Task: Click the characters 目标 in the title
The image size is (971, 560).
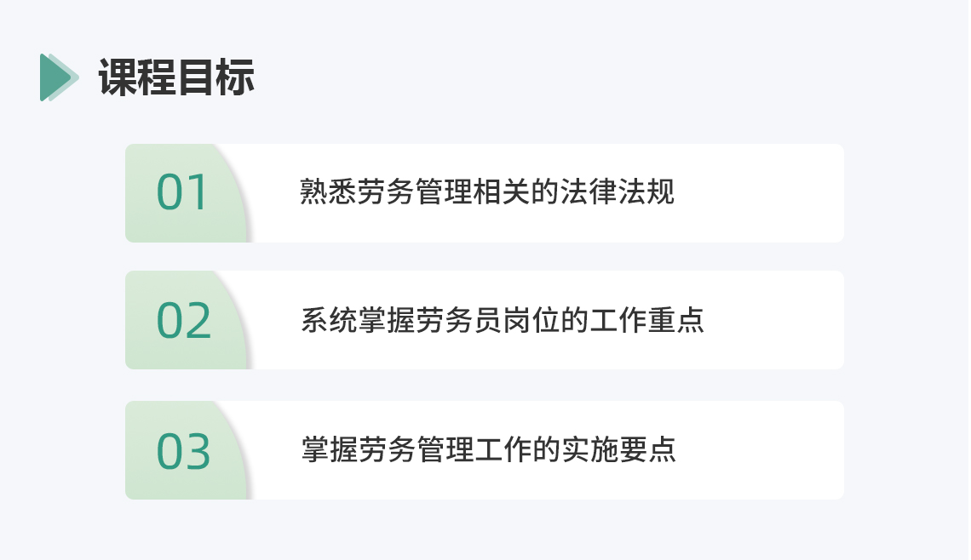Action: tap(216, 77)
